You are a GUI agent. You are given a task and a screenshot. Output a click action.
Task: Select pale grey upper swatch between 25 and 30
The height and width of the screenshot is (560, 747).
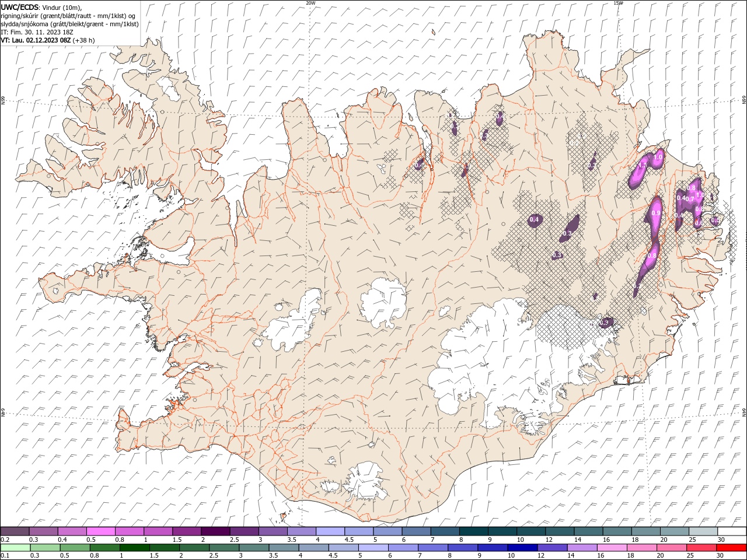click(703, 531)
